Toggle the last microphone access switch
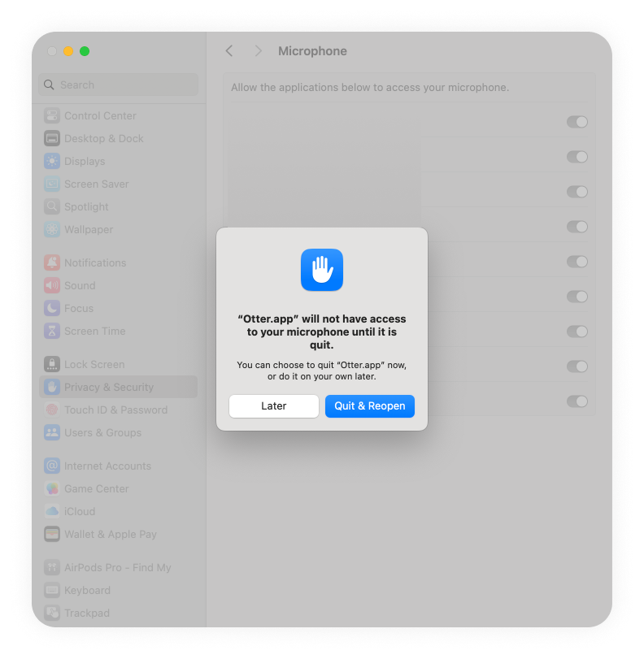Screen dimensions: 644x659 (x=577, y=401)
